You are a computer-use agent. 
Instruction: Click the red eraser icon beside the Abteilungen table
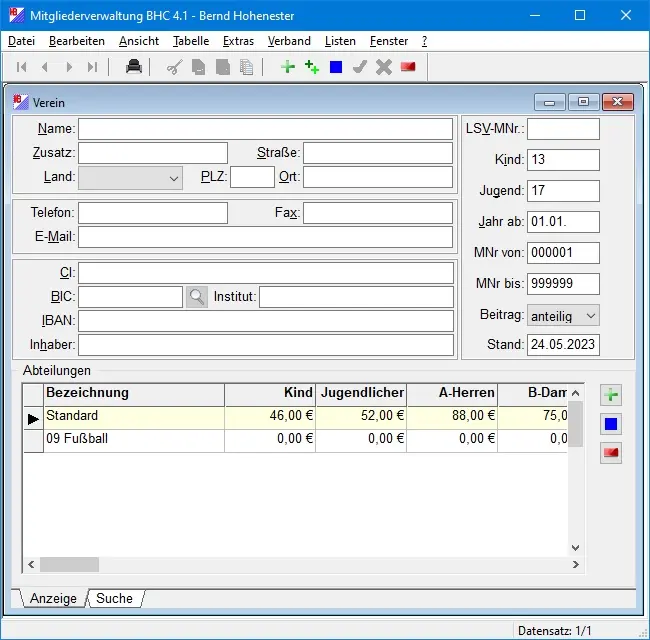[x=611, y=453]
